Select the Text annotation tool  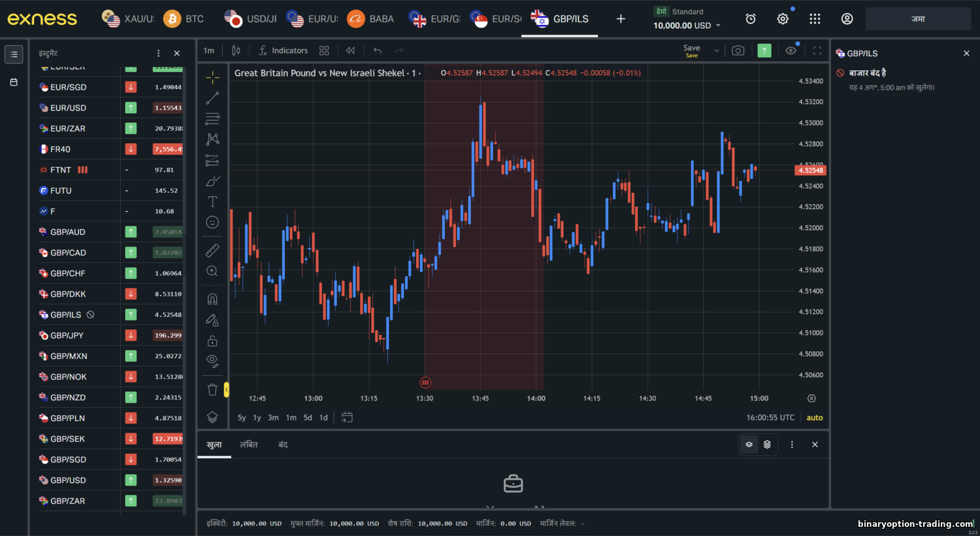pos(212,201)
